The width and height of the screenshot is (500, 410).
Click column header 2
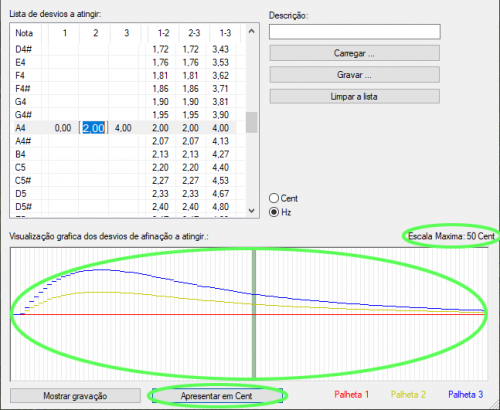pos(95,33)
